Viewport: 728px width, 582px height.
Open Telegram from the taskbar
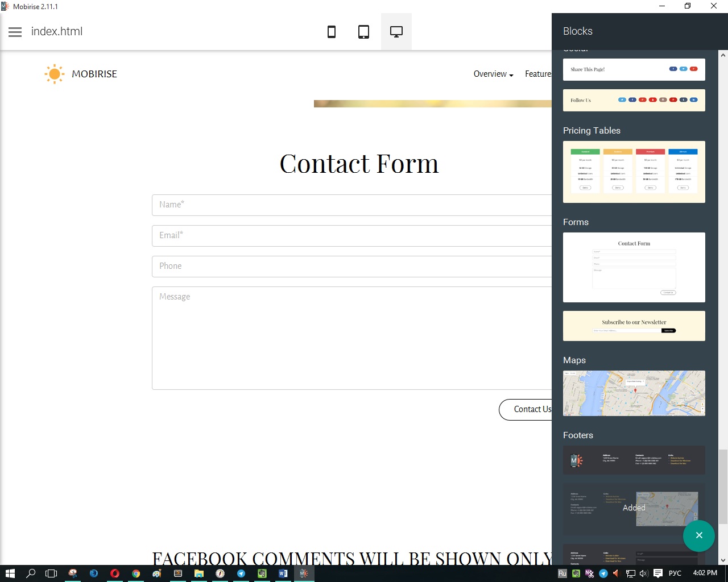point(241,573)
